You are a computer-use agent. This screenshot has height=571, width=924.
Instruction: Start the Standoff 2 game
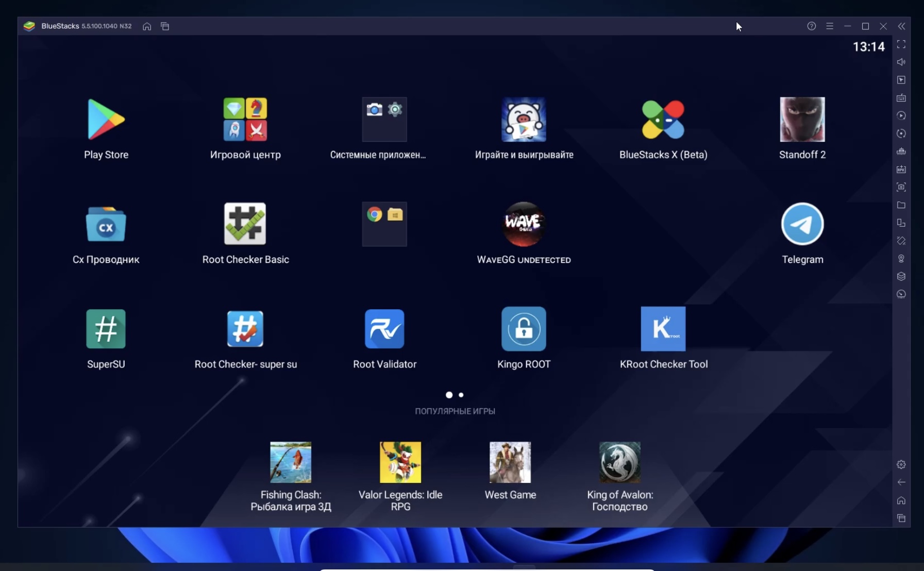[802, 120]
